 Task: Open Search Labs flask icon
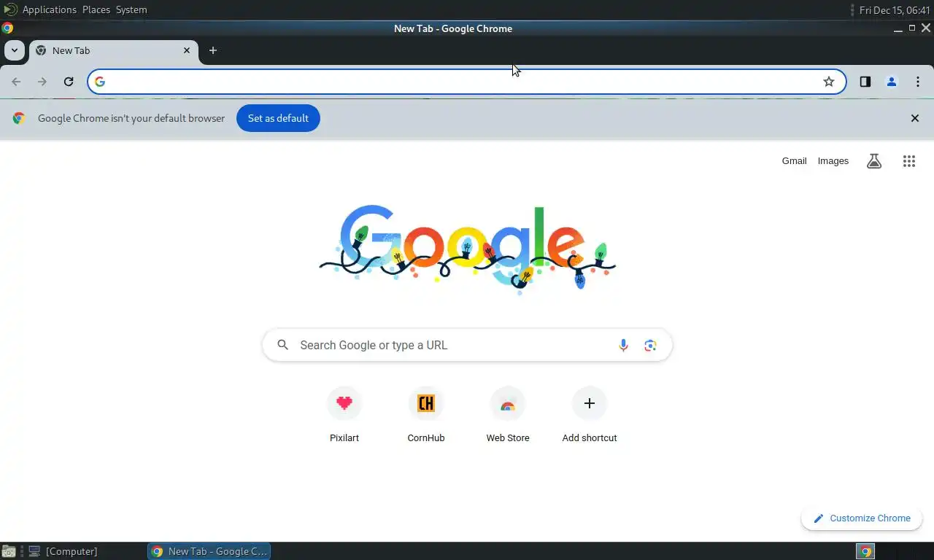coord(874,161)
